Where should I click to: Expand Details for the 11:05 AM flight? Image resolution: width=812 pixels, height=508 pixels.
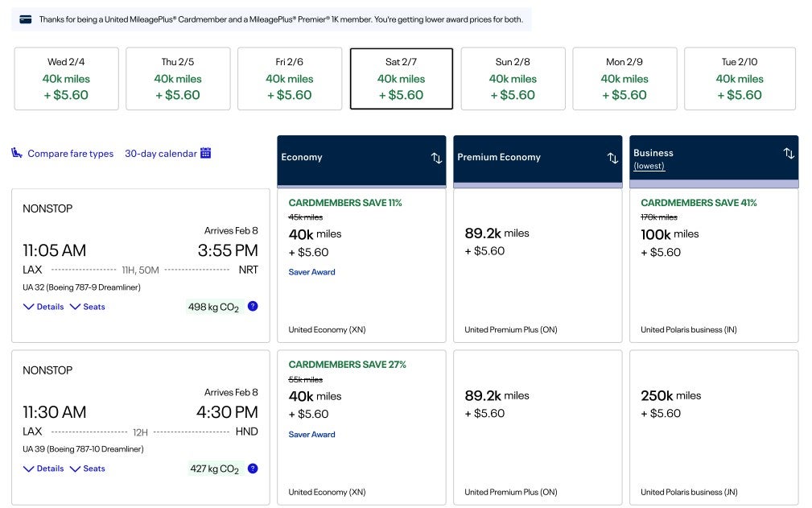(43, 307)
